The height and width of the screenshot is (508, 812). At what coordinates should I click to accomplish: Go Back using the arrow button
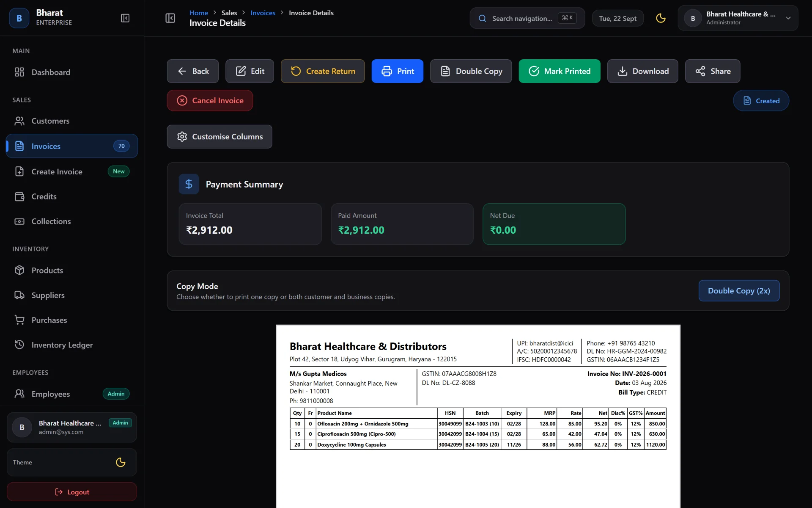click(193, 71)
